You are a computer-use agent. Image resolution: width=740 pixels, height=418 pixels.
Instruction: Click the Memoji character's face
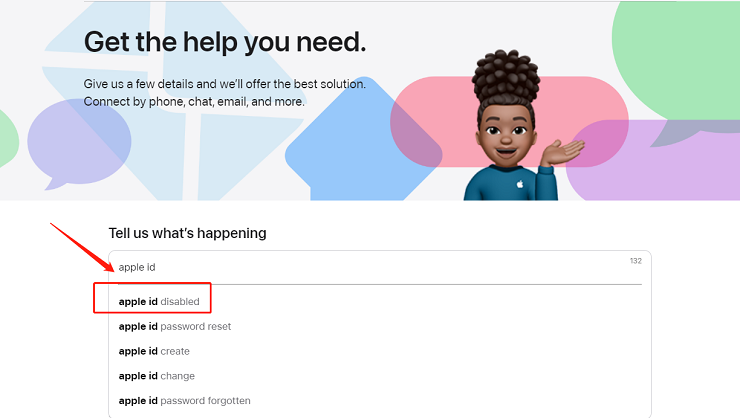[505, 134]
